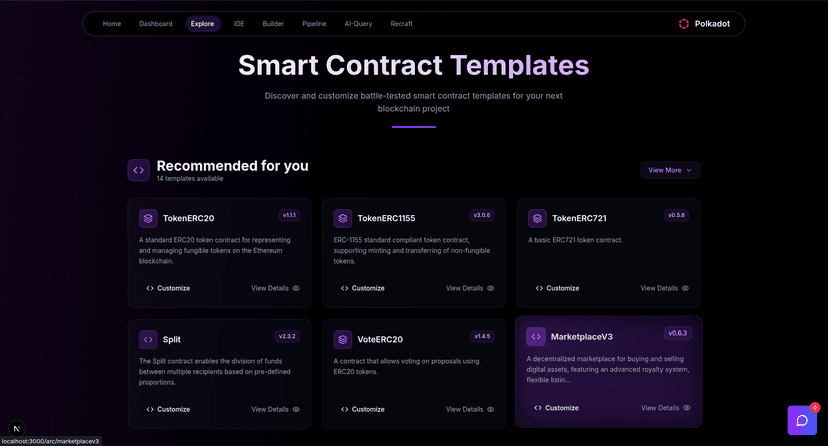Open the AI-Query nav item
Image resolution: width=828 pixels, height=446 pixels.
pyautogui.click(x=359, y=24)
